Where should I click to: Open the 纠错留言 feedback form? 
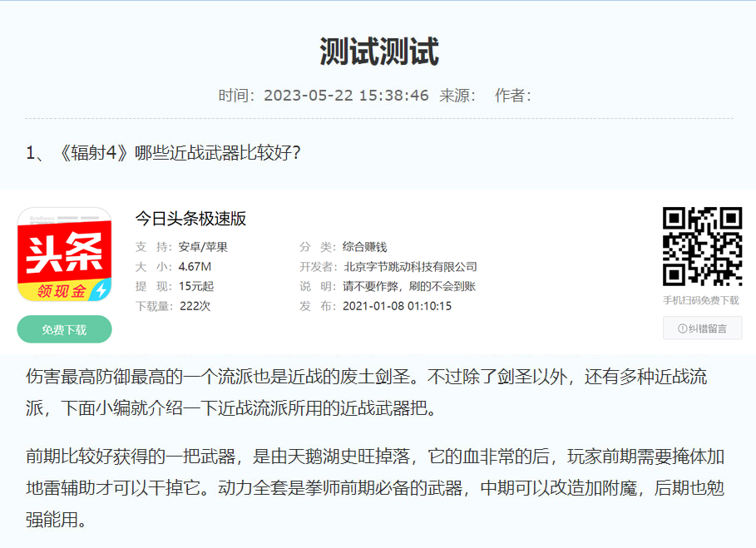pos(704,328)
